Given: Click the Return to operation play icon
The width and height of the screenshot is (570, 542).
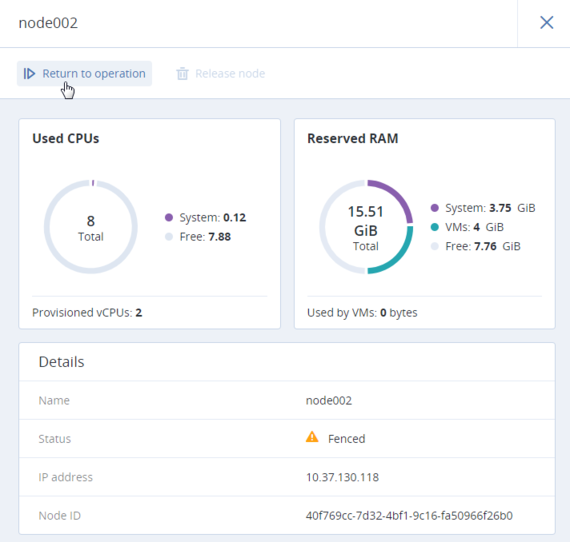Looking at the screenshot, I should tap(29, 74).
